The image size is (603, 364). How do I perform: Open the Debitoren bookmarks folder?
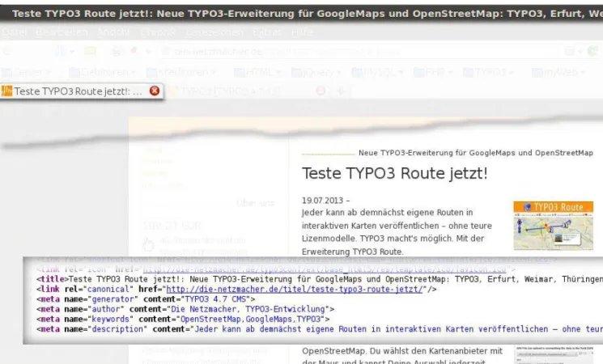[x=103, y=72]
